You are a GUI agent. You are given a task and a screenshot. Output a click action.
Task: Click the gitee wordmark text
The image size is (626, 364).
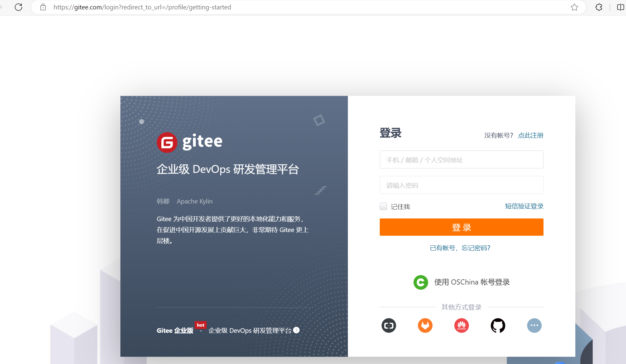(x=202, y=141)
